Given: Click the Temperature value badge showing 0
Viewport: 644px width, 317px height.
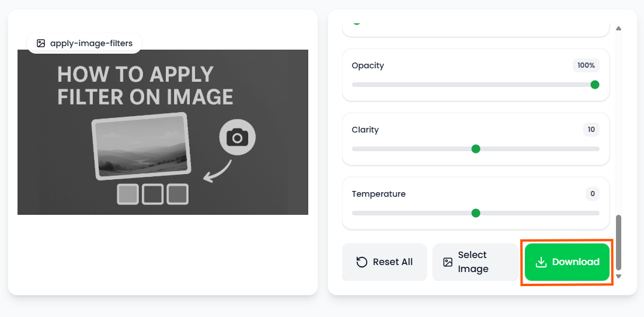Looking at the screenshot, I should [x=592, y=194].
